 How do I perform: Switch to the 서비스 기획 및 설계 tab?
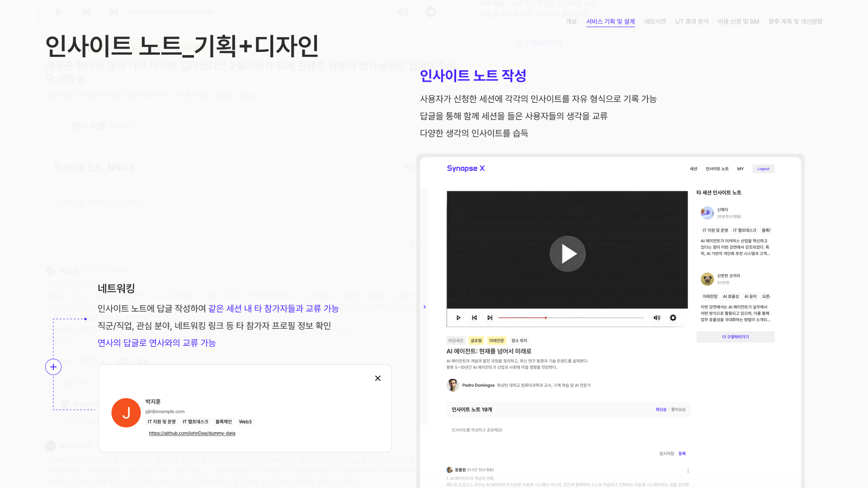click(x=611, y=22)
